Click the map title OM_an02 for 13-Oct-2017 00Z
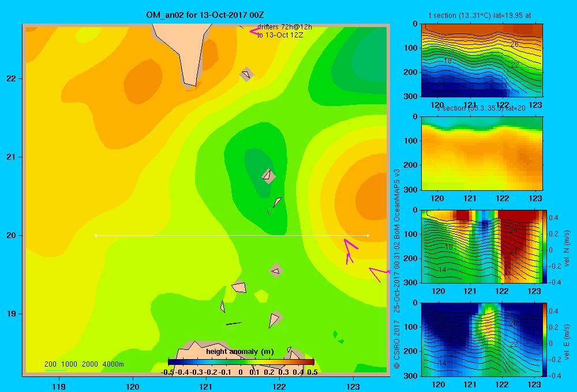Viewport: 577px width, 392px height. [205, 15]
